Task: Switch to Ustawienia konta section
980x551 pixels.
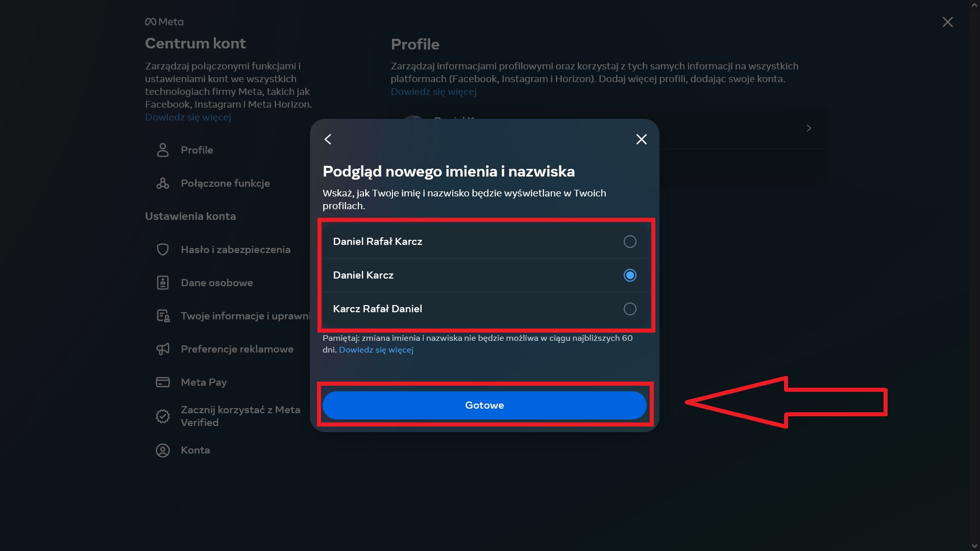Action: click(x=190, y=216)
